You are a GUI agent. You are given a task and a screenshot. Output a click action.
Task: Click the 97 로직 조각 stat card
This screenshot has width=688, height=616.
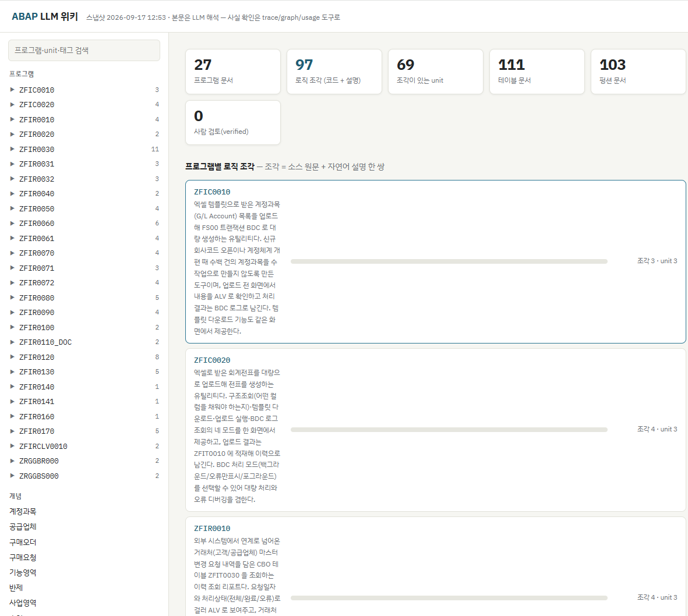click(x=334, y=72)
